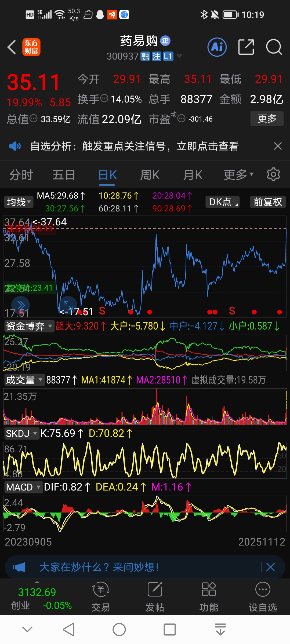The width and height of the screenshot is (290, 644).
Task: Tap the stock name 药易购
Action: [139, 41]
